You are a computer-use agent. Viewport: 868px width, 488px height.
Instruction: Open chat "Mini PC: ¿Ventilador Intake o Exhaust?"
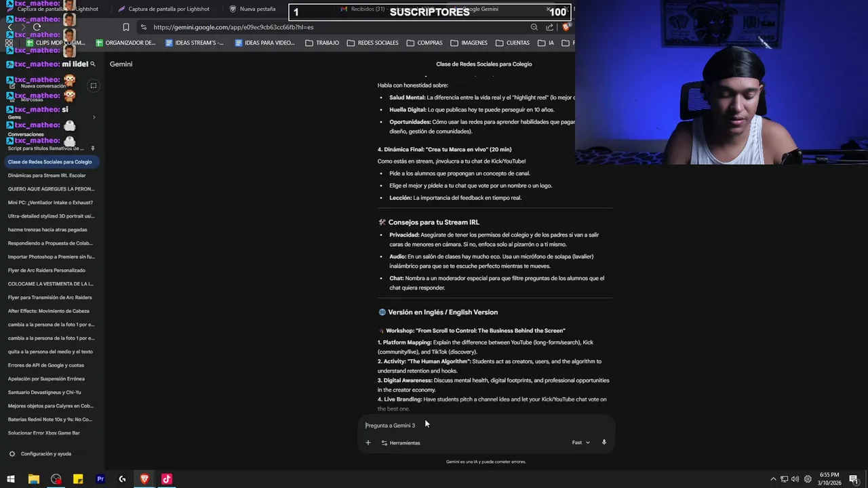[50, 203]
